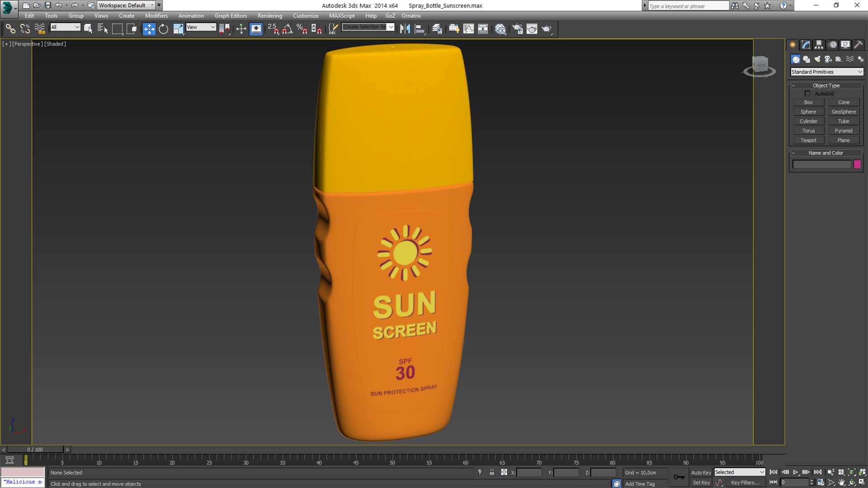Open the Standard Primitives dropdown

click(x=827, y=72)
